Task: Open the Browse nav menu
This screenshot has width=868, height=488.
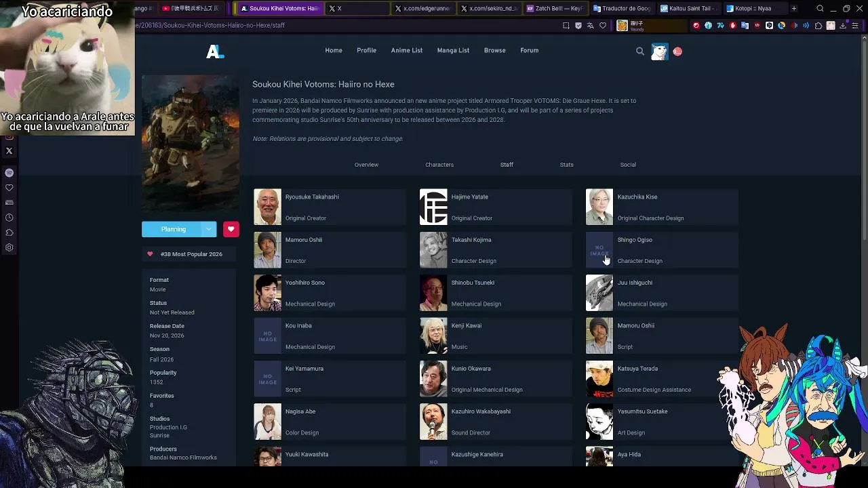Action: [x=495, y=51]
